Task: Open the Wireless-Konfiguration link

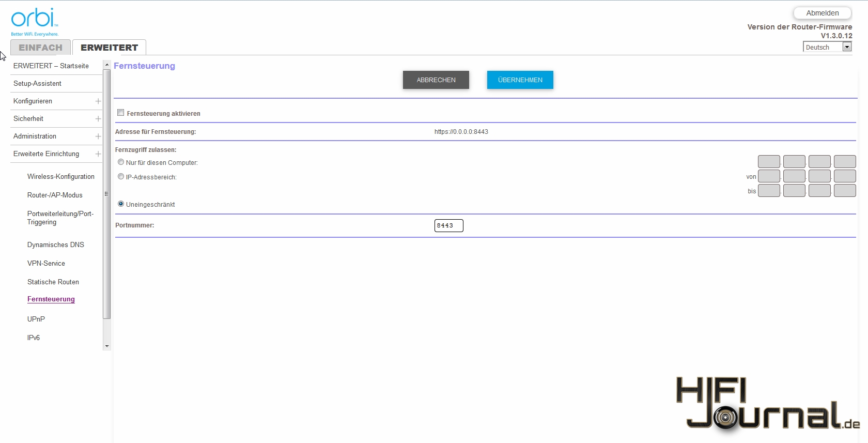Action: coord(61,176)
